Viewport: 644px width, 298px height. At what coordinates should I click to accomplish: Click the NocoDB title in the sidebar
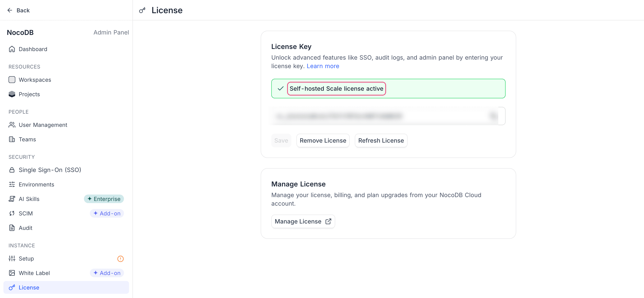pyautogui.click(x=20, y=33)
